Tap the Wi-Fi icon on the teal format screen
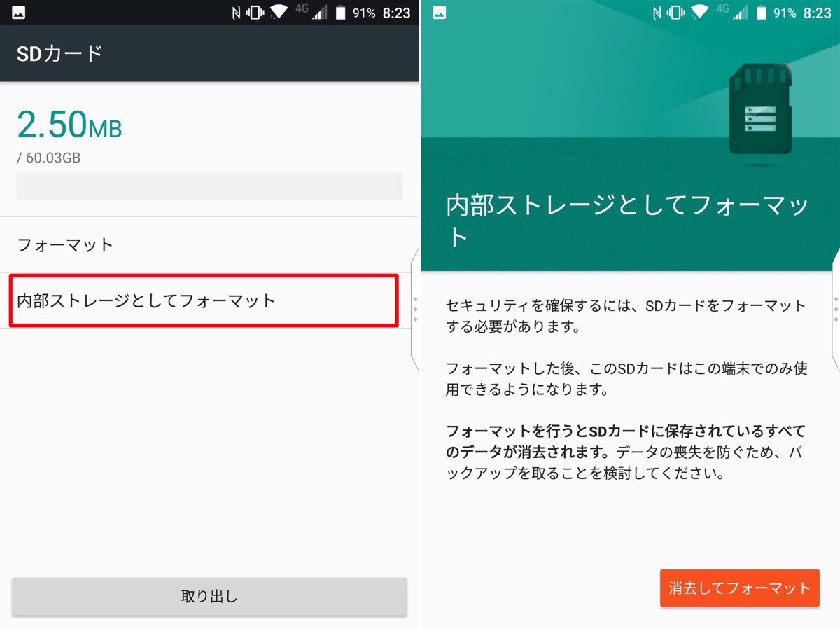The width and height of the screenshot is (840, 629). point(699,13)
